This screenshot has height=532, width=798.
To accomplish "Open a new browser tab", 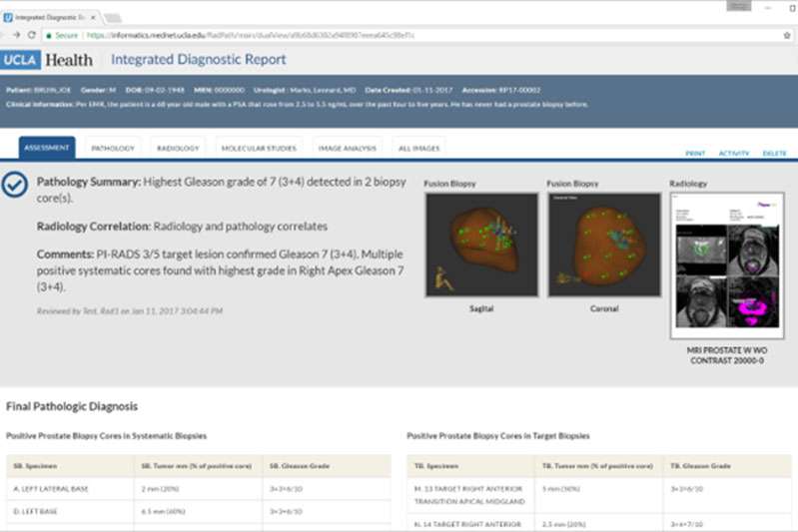I will click(x=113, y=17).
